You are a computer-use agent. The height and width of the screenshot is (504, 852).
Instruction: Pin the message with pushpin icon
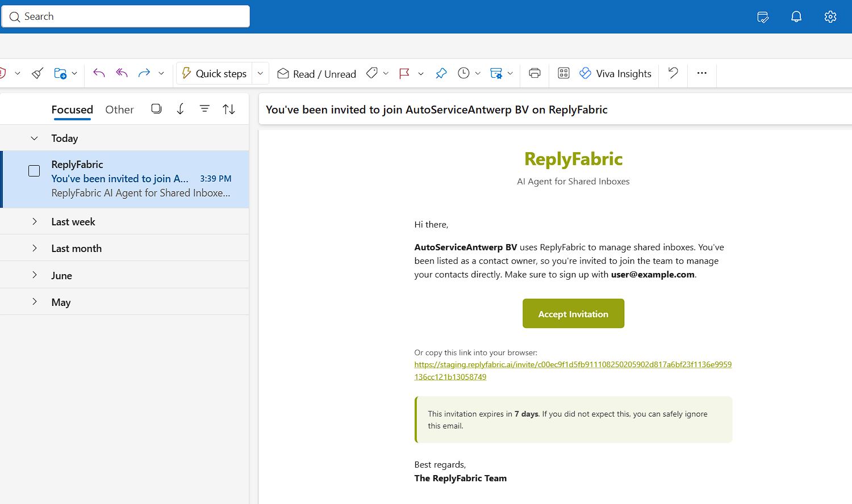click(x=441, y=73)
